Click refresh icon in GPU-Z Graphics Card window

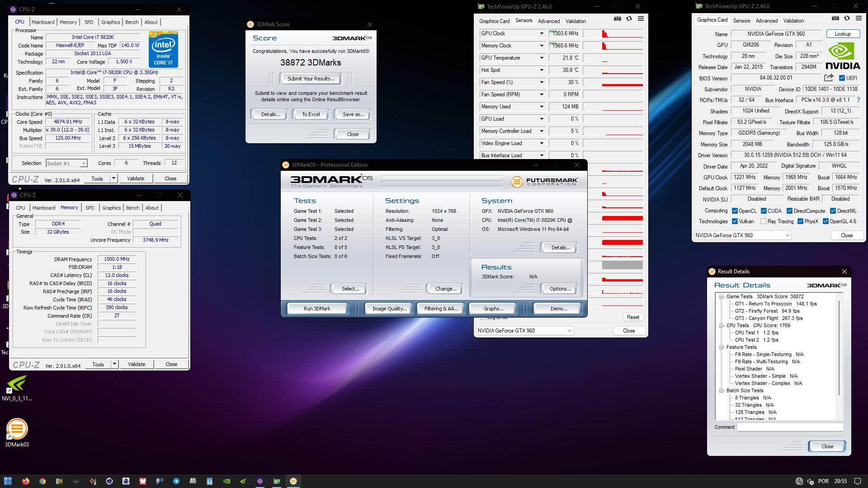(x=847, y=18)
